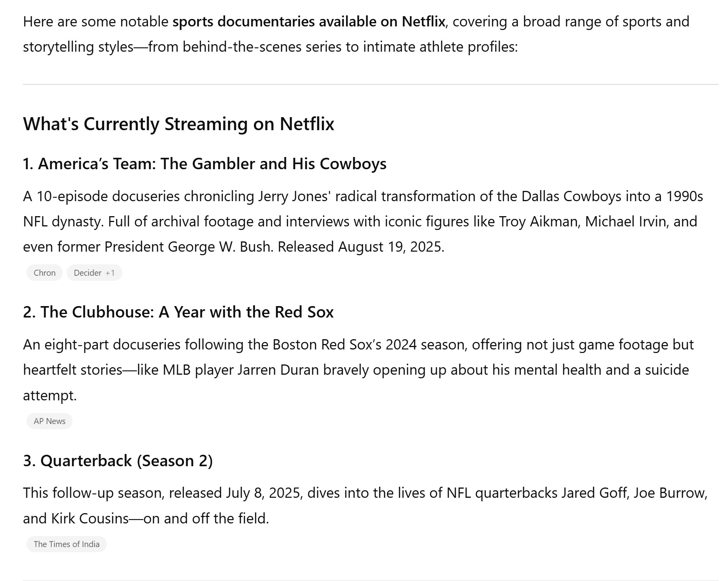The image size is (728, 581).
Task: Open the Chron source citation chip
Action: tap(45, 273)
